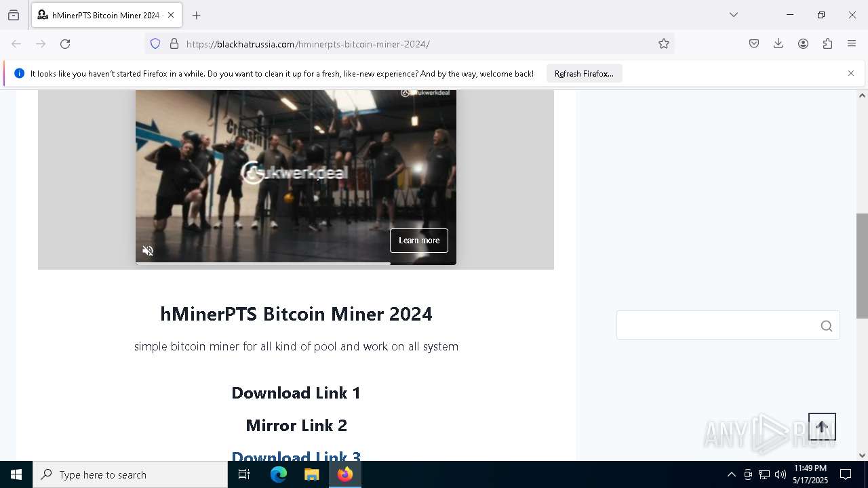
Task: Select the hMinerPTS Bitcoin Miner 2024 tab
Action: 105,15
